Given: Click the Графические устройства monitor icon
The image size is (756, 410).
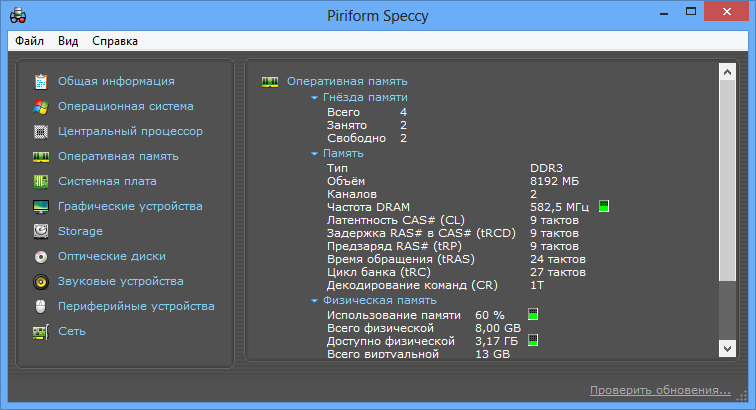Looking at the screenshot, I should pyautogui.click(x=41, y=206).
